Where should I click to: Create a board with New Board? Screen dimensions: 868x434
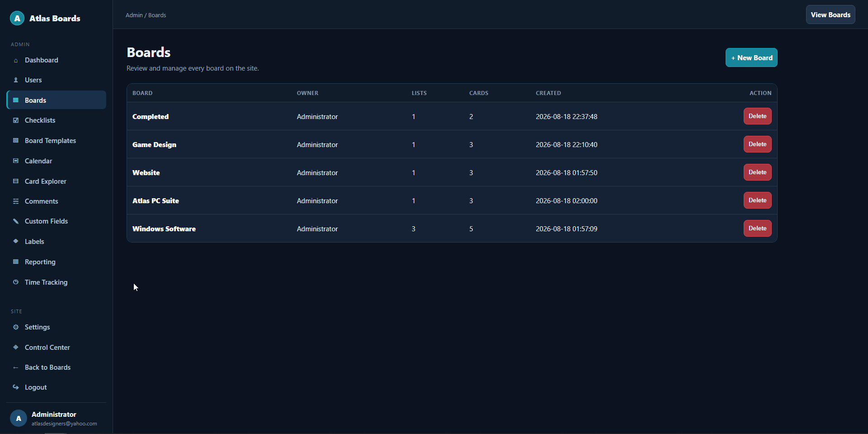(751, 57)
